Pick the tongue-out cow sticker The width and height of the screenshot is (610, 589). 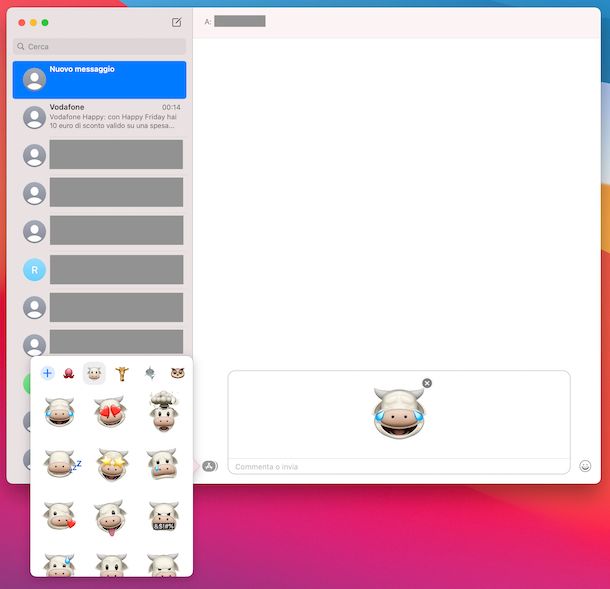111,517
